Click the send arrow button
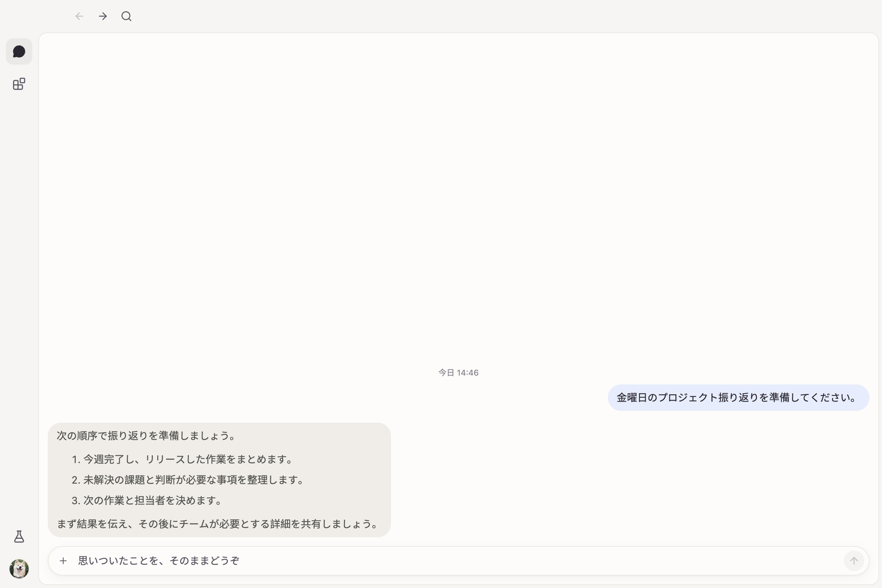Image resolution: width=882 pixels, height=588 pixels. [854, 561]
